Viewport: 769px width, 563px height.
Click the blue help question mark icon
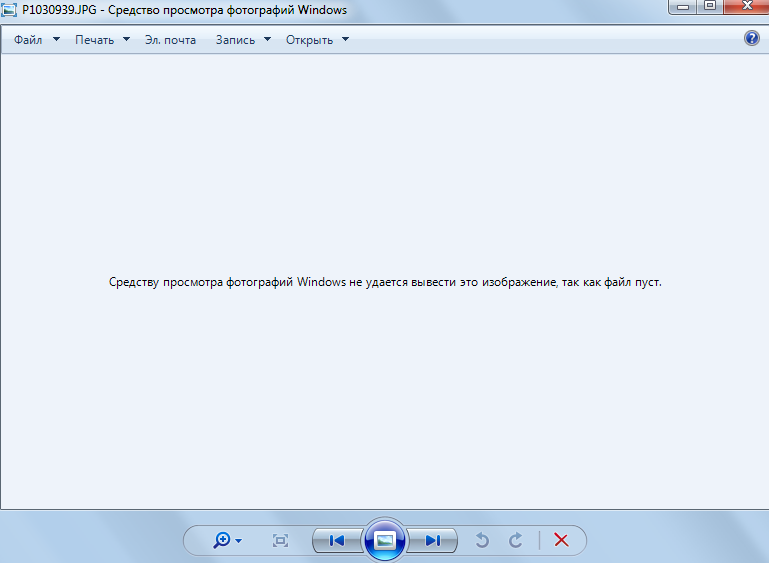(x=752, y=38)
